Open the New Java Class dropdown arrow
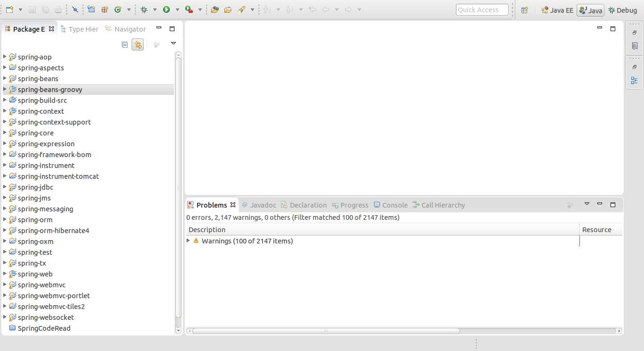 pyautogui.click(x=128, y=9)
